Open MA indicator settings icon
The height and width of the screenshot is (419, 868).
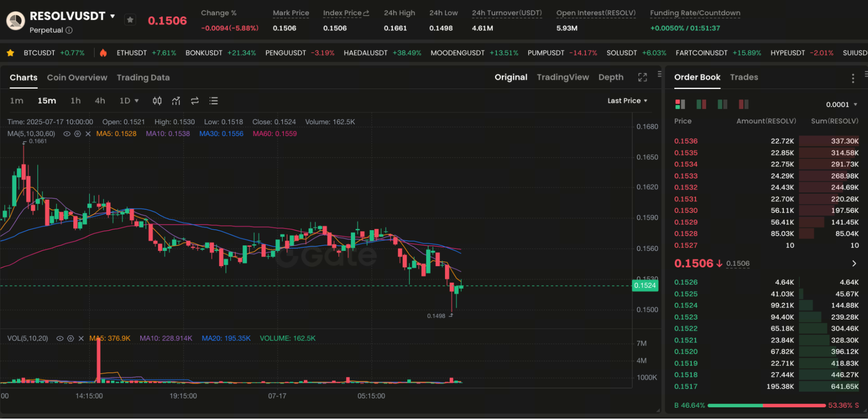point(77,134)
